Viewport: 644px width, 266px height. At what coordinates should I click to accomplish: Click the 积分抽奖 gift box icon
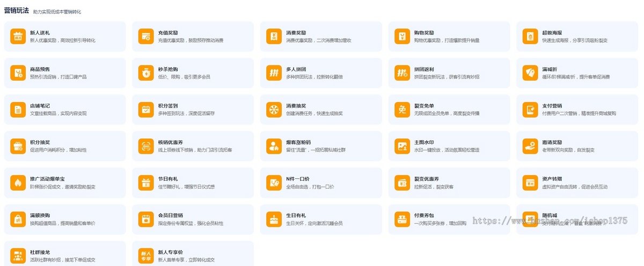point(18,146)
